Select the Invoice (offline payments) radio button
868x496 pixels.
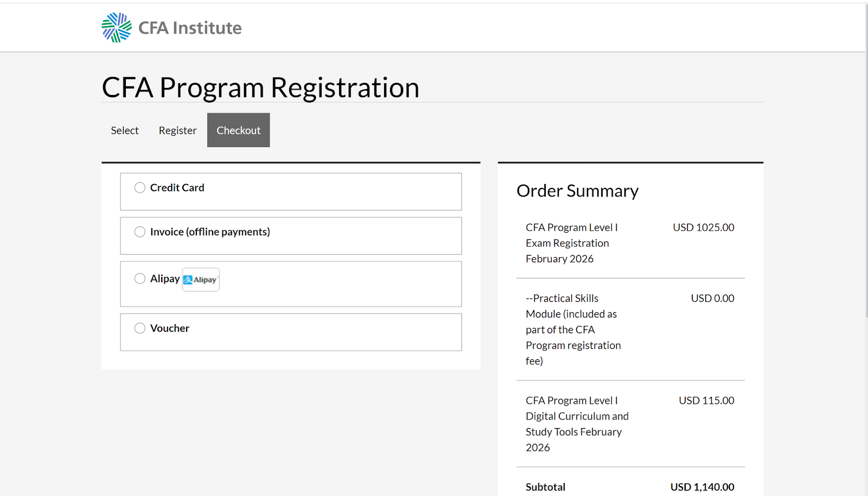(140, 232)
